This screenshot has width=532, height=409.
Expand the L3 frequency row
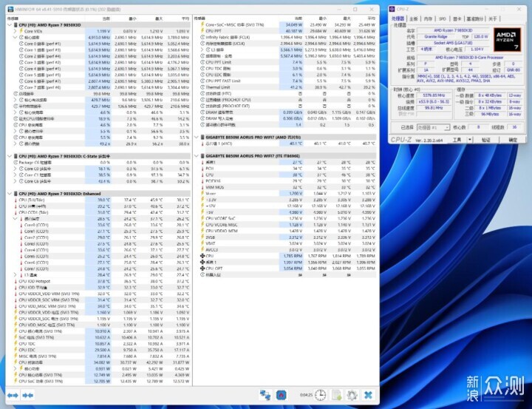202,50
